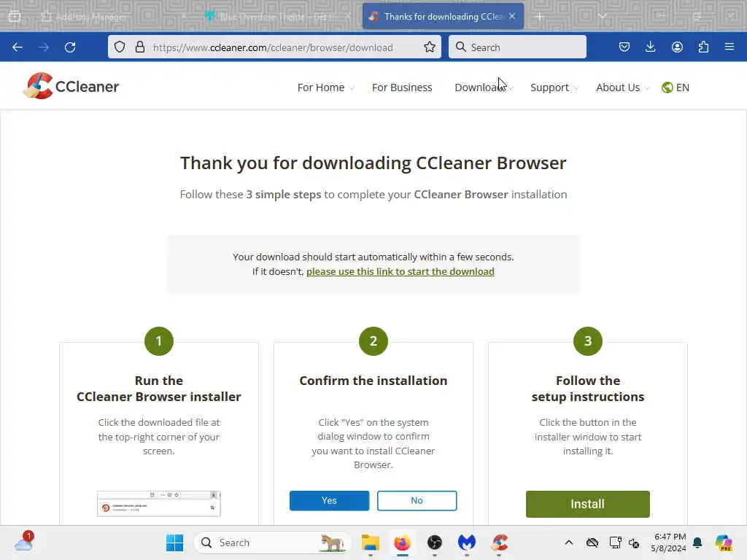This screenshot has width=747, height=560.
Task: Open File Explorer from taskbar
Action: pyautogui.click(x=370, y=542)
